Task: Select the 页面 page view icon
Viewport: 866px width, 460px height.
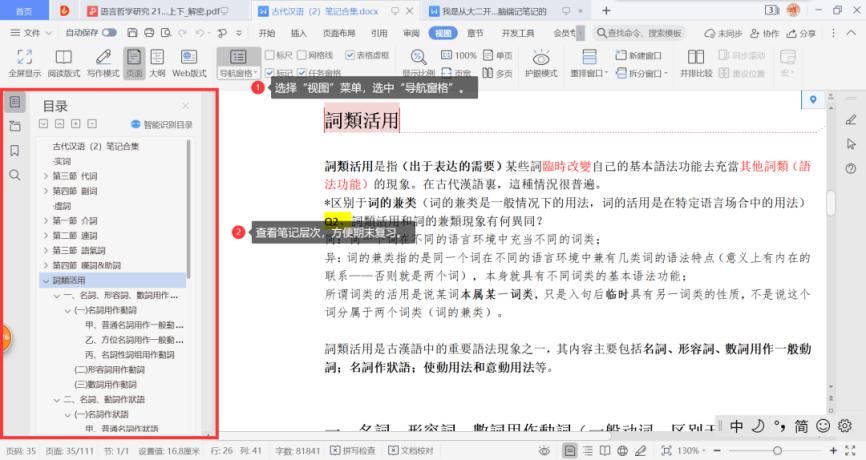Action: click(x=134, y=56)
